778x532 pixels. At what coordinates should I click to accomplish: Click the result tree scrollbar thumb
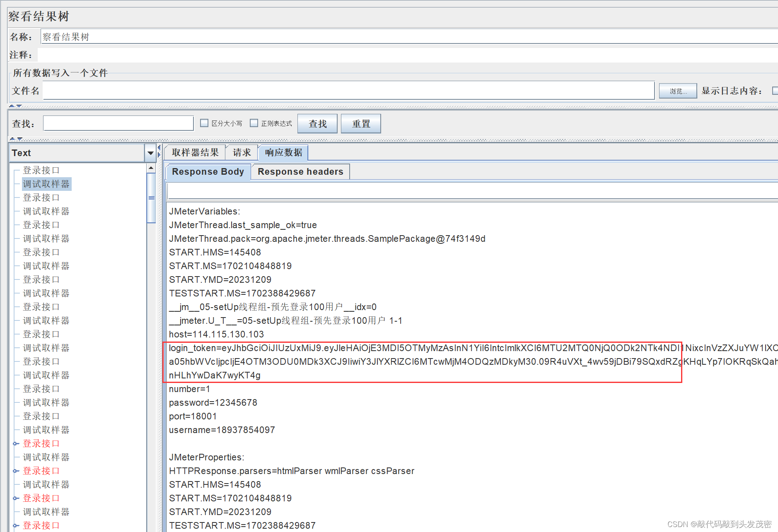pos(151,198)
